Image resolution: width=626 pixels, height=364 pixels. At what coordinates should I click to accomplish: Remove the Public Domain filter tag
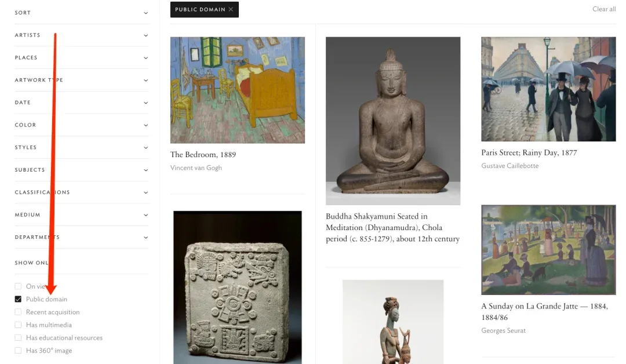(x=231, y=9)
